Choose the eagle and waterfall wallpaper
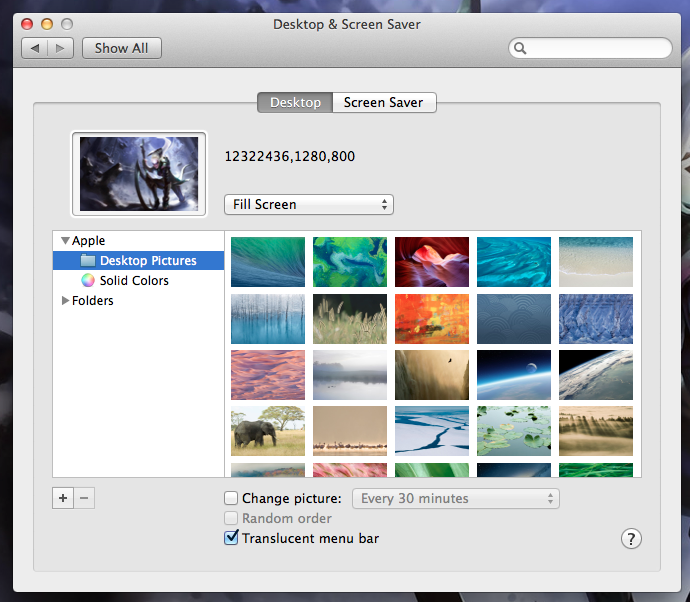The width and height of the screenshot is (690, 602). 432,375
